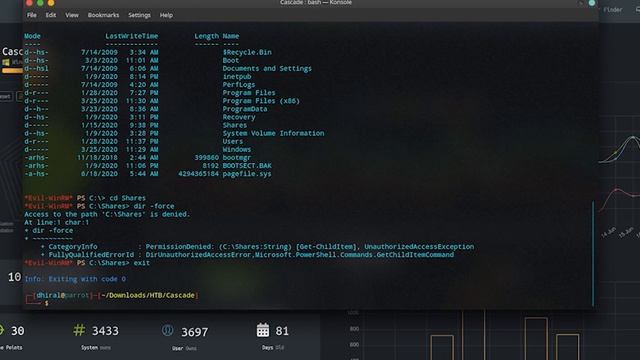Click the 3697 User owns value
This screenshot has width=640, height=360.
tap(195, 332)
